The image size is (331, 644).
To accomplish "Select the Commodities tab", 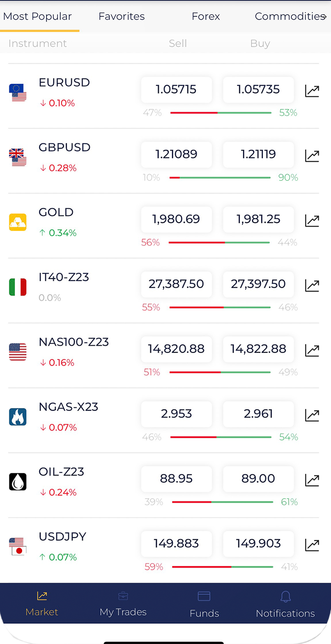I will 289,16.
